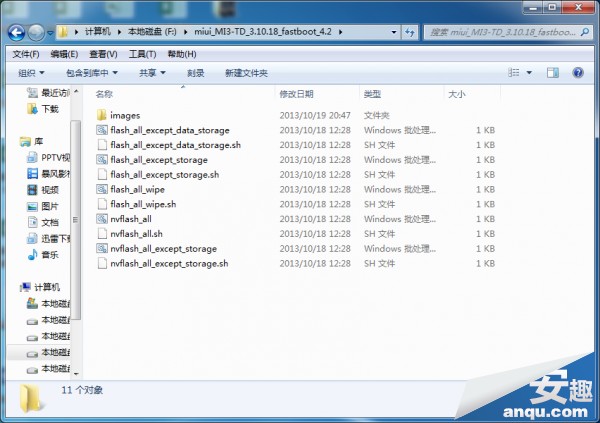This screenshot has height=423, width=600.
Task: Select flash_all_wipe.sh file icon
Action: point(102,204)
